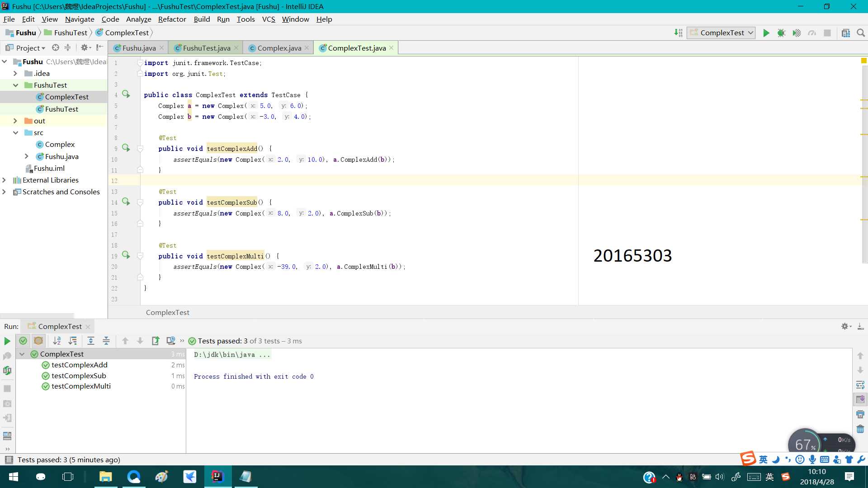Open Windows notification center icon

[x=849, y=477]
